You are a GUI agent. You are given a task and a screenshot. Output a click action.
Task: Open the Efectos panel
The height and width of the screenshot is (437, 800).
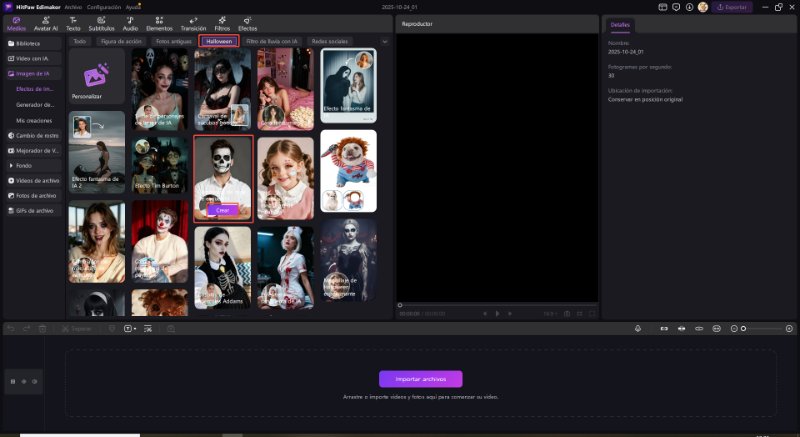coord(247,24)
